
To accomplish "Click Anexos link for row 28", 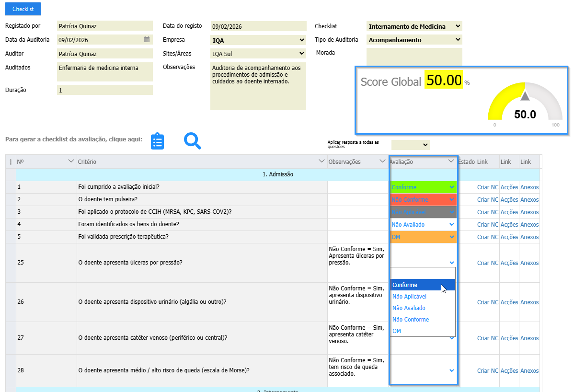I will 529,370.
